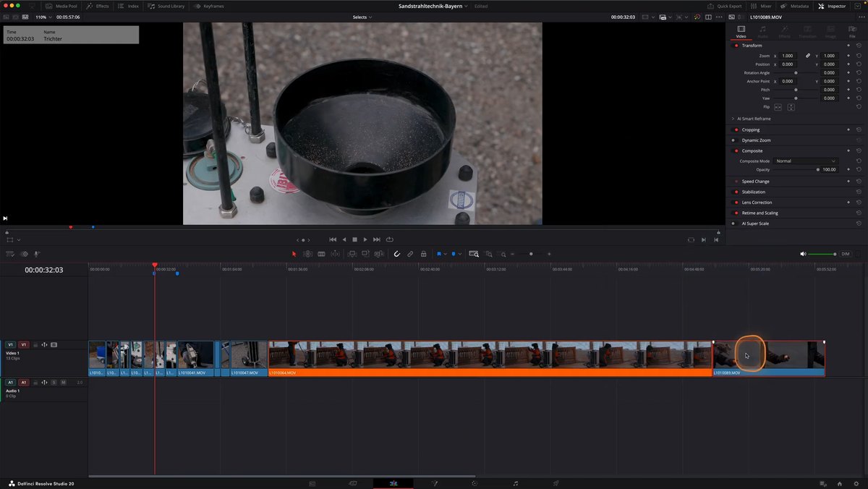Screen dimensions: 868x489
Task: Reset the Transform section parameters
Action: point(859,46)
